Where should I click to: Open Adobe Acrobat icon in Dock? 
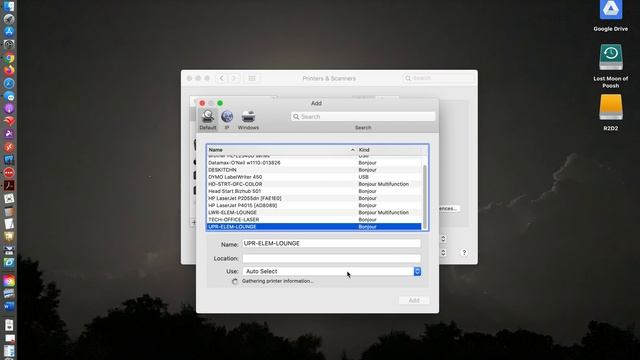point(9,186)
